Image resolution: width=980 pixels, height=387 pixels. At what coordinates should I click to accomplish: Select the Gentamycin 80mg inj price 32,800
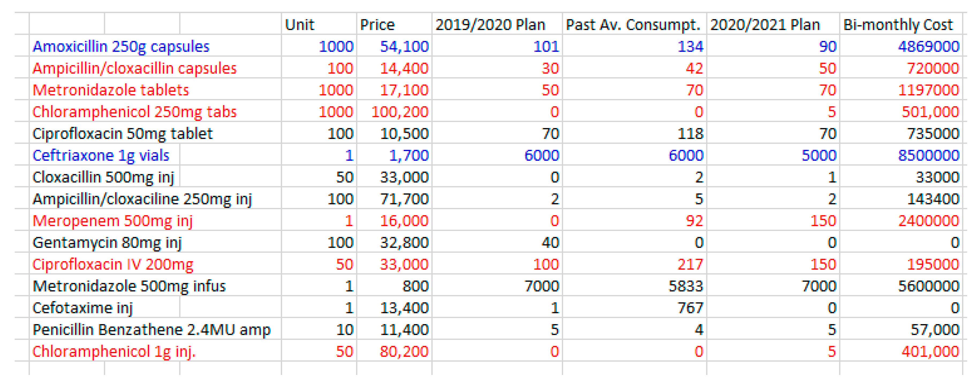point(404,242)
